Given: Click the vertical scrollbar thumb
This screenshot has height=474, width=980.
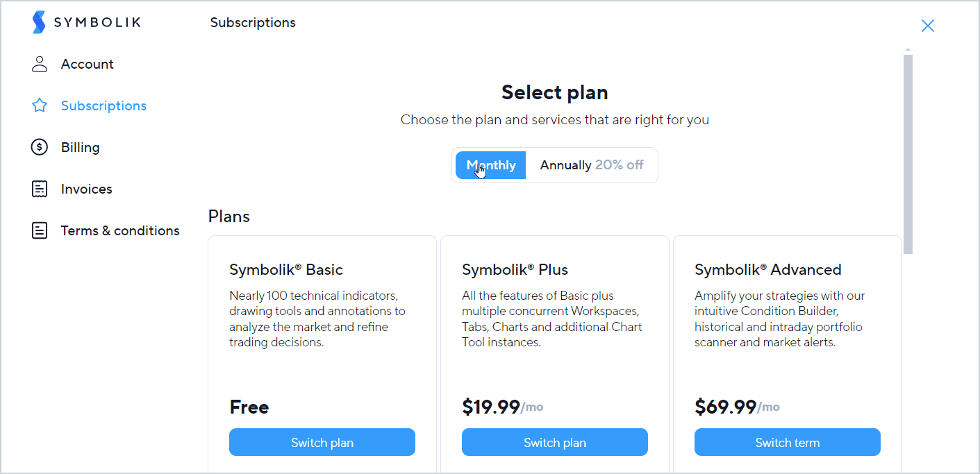Looking at the screenshot, I should (x=908, y=154).
